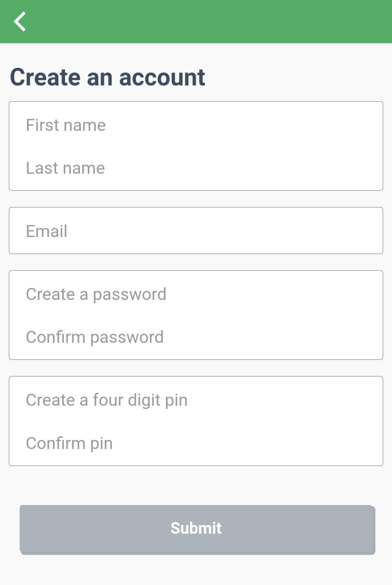
Task: Focus the Email text box
Action: click(x=196, y=231)
